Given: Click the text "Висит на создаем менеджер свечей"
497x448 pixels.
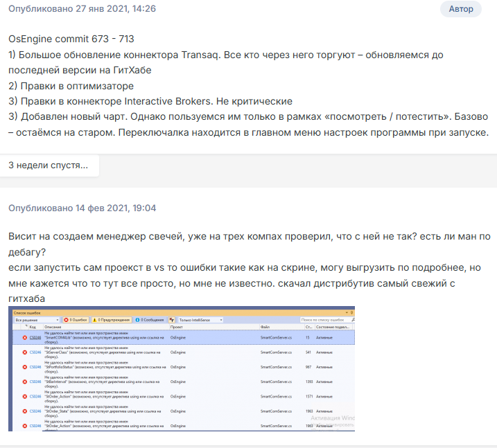Looking at the screenshot, I should coord(96,237).
